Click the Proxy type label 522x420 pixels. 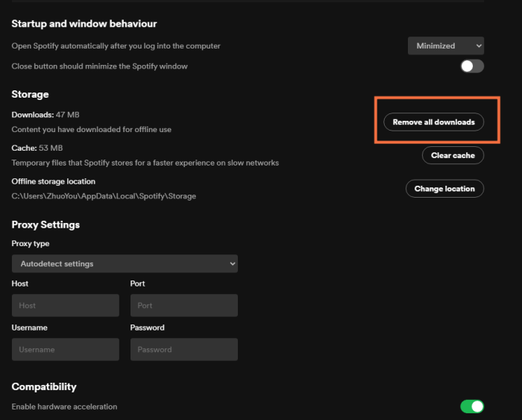click(x=31, y=243)
